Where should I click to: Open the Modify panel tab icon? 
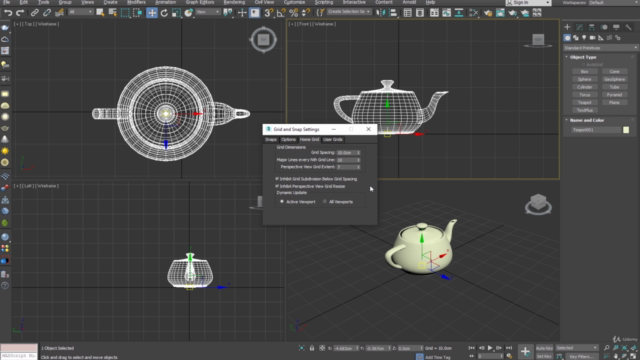579,27
